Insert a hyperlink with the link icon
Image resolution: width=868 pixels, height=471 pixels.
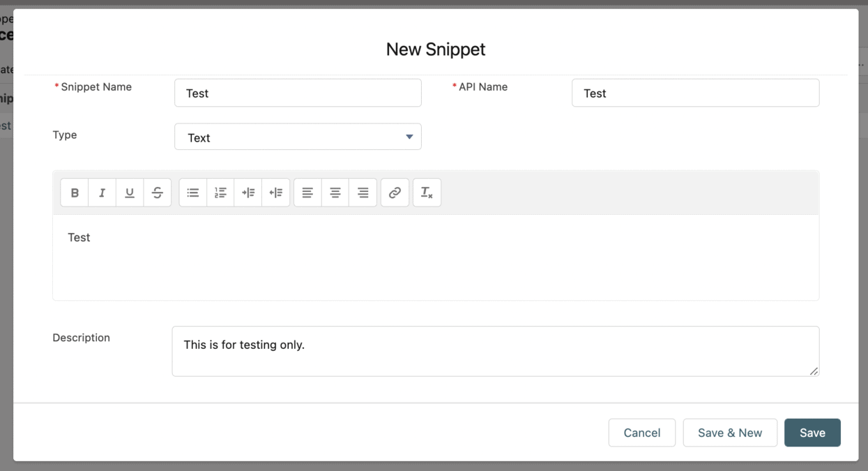pos(395,193)
